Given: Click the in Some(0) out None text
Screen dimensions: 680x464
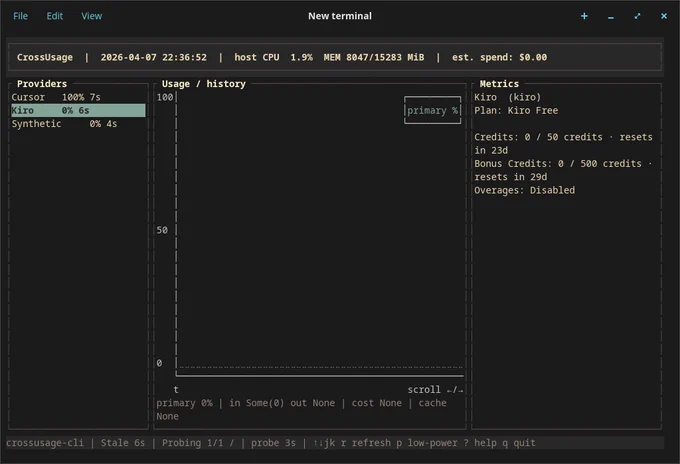Looking at the screenshot, I should pyautogui.click(x=282, y=403).
